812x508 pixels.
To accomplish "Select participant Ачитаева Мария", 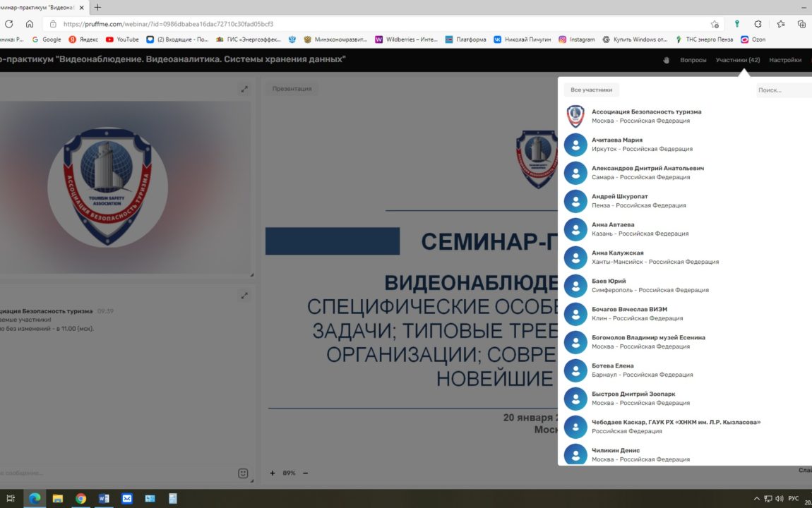I will click(617, 140).
